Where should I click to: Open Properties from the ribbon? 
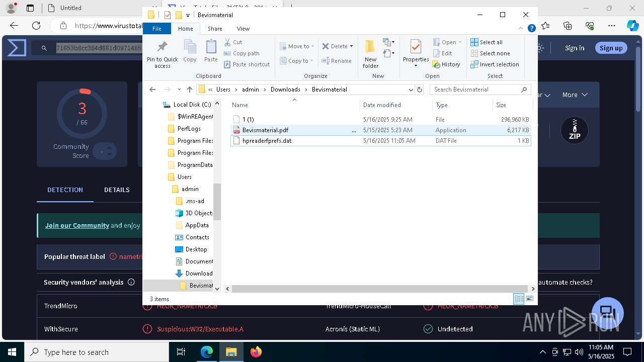click(x=416, y=54)
